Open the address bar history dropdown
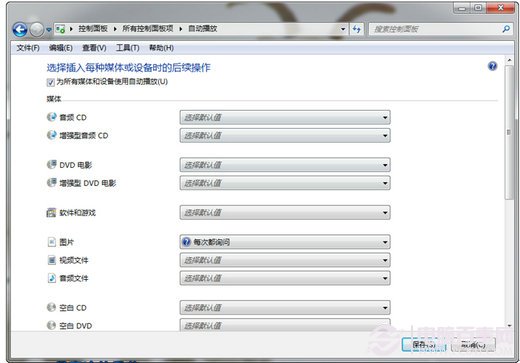Viewport: 520px width, 363px height. point(343,29)
